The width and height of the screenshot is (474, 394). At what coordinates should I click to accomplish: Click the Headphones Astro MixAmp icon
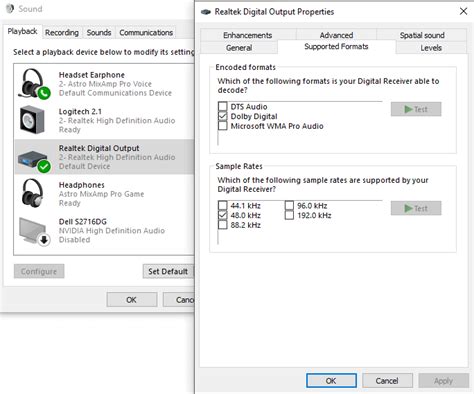32,193
